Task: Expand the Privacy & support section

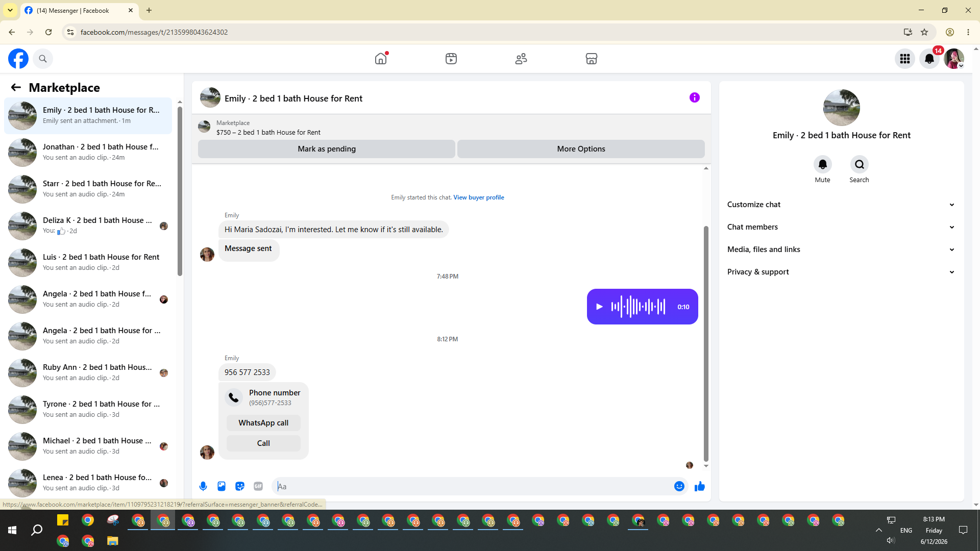Action: pyautogui.click(x=841, y=272)
